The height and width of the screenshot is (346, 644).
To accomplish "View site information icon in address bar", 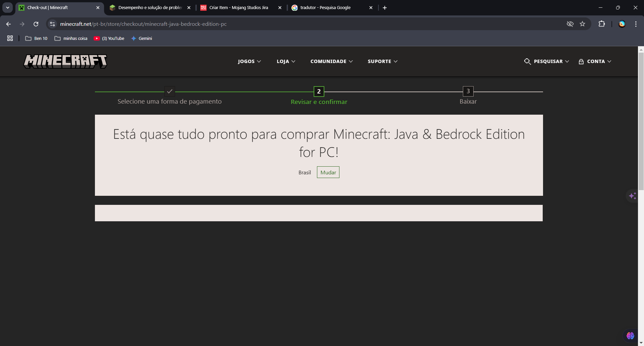I will pyautogui.click(x=52, y=24).
